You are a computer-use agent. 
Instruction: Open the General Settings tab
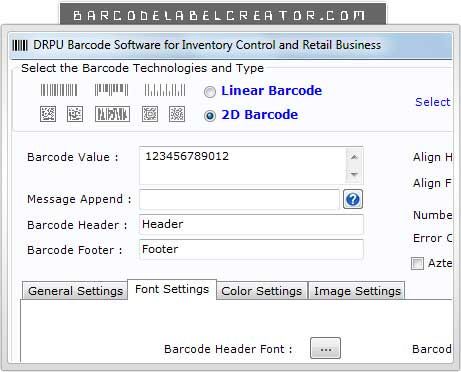(75, 291)
